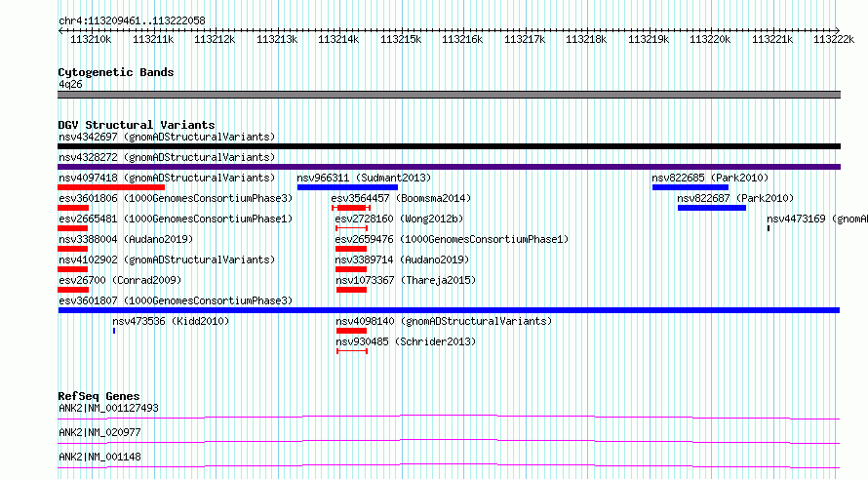Select the 113214k ruler position
This screenshot has height=479, width=868.
(338, 39)
